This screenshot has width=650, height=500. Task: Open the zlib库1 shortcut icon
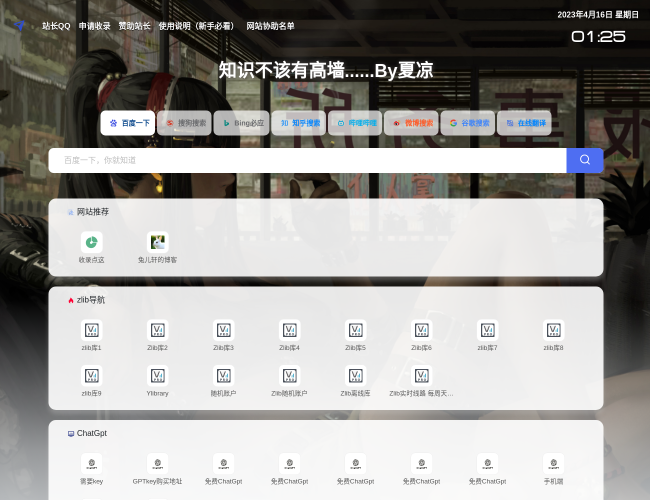tap(92, 330)
